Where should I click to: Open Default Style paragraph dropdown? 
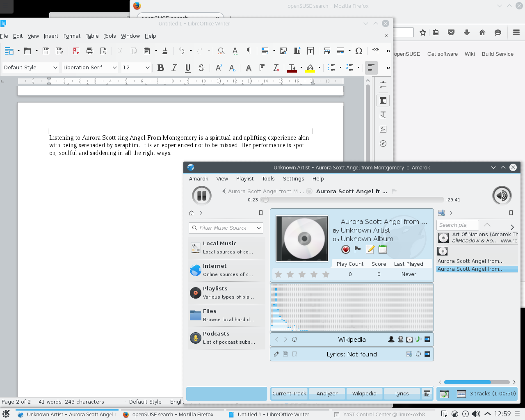coord(55,68)
